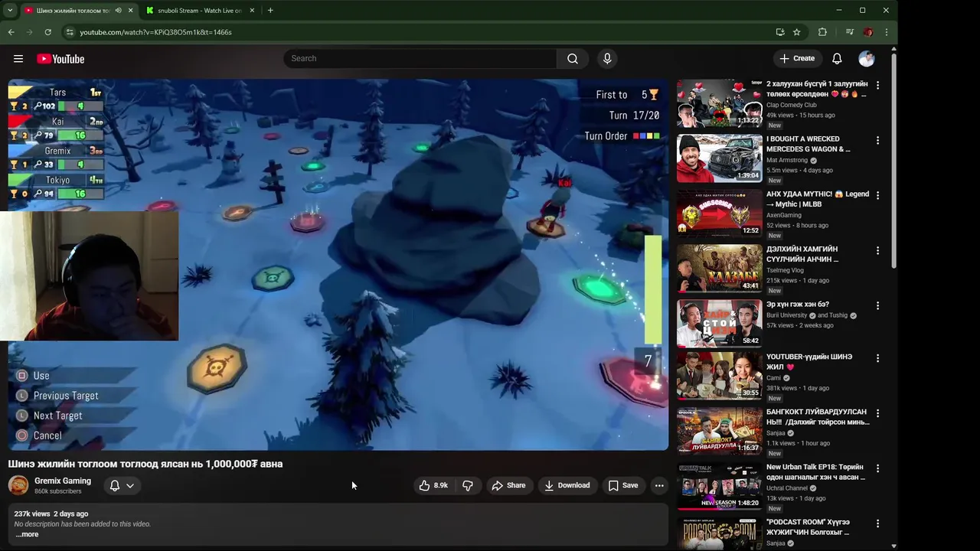Open more actions ellipsis below video
Image resolution: width=980 pixels, height=551 pixels.
pyautogui.click(x=659, y=485)
